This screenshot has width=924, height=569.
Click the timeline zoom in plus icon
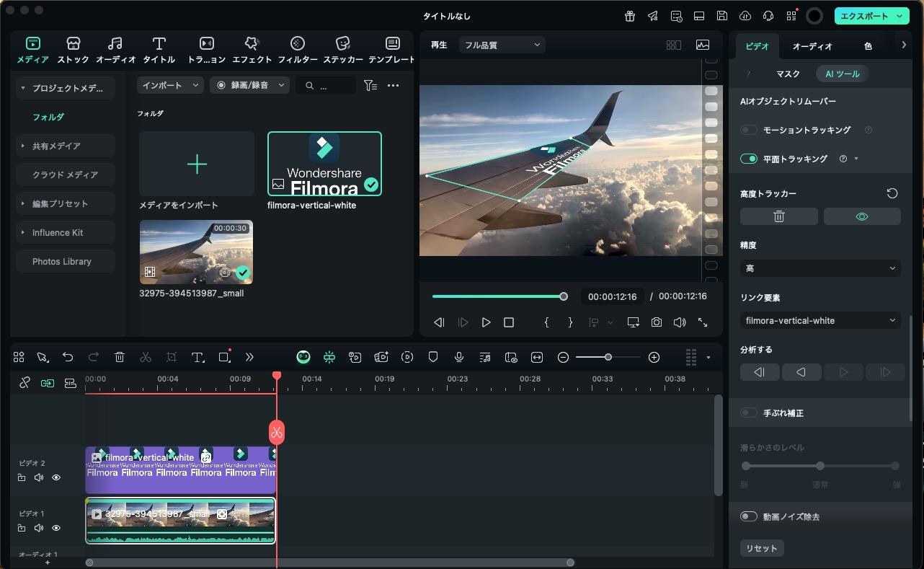click(654, 357)
